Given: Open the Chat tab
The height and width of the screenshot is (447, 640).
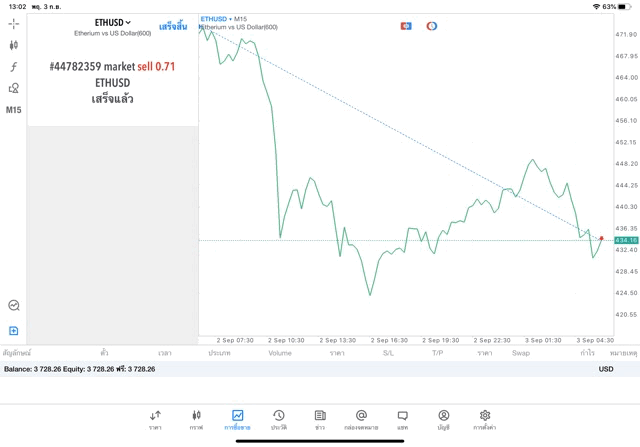Looking at the screenshot, I should (402, 419).
